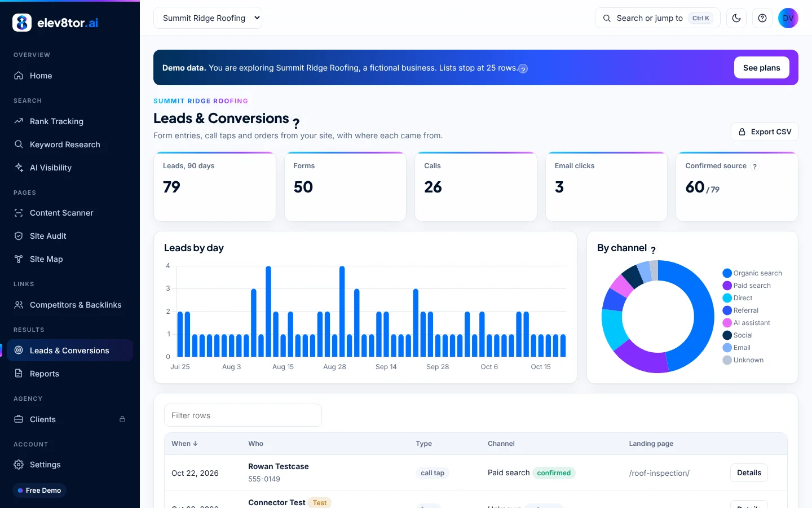Click the AI assistant legend color dot
812x508 pixels.
coord(727,323)
